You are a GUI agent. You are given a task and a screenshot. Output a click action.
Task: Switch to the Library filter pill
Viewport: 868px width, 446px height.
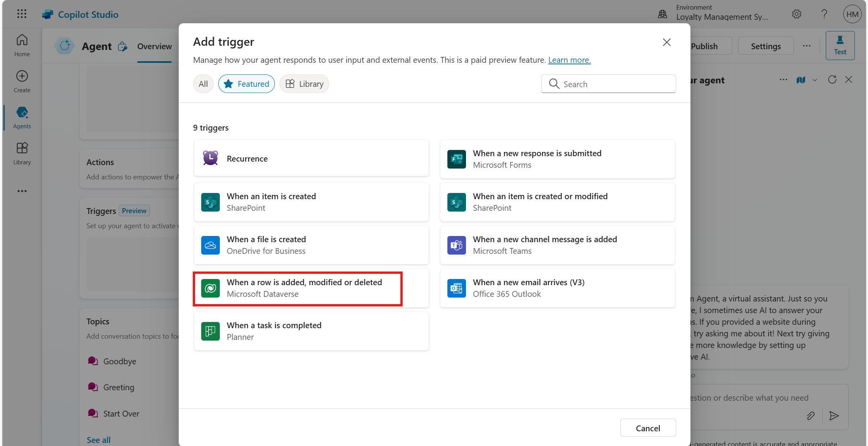(304, 84)
